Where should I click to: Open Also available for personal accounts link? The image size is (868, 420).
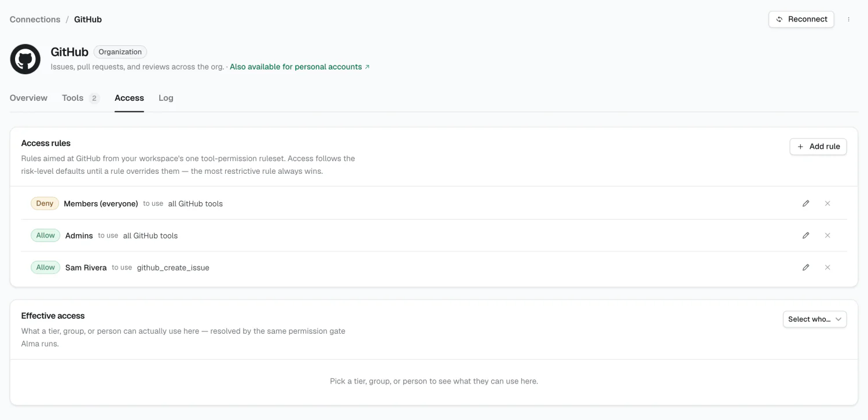300,67
